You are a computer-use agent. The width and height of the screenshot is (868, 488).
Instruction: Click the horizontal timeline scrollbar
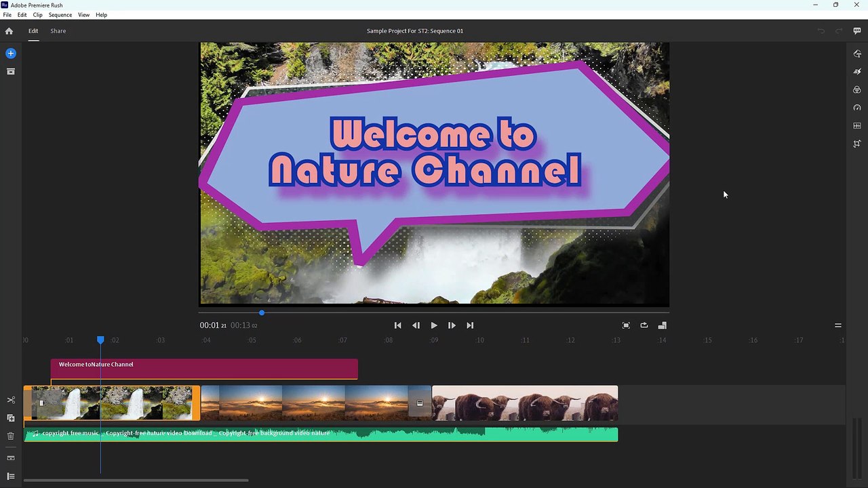[x=136, y=481]
